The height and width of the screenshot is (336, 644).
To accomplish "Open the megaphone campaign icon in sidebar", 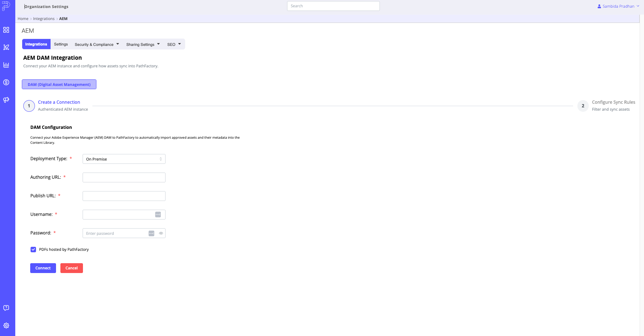I will tap(6, 100).
